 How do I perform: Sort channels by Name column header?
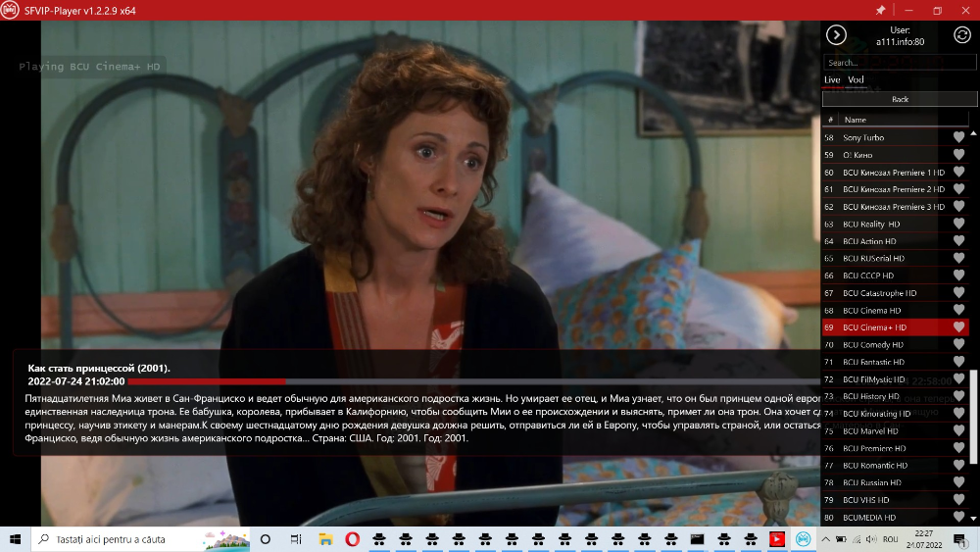(x=904, y=120)
